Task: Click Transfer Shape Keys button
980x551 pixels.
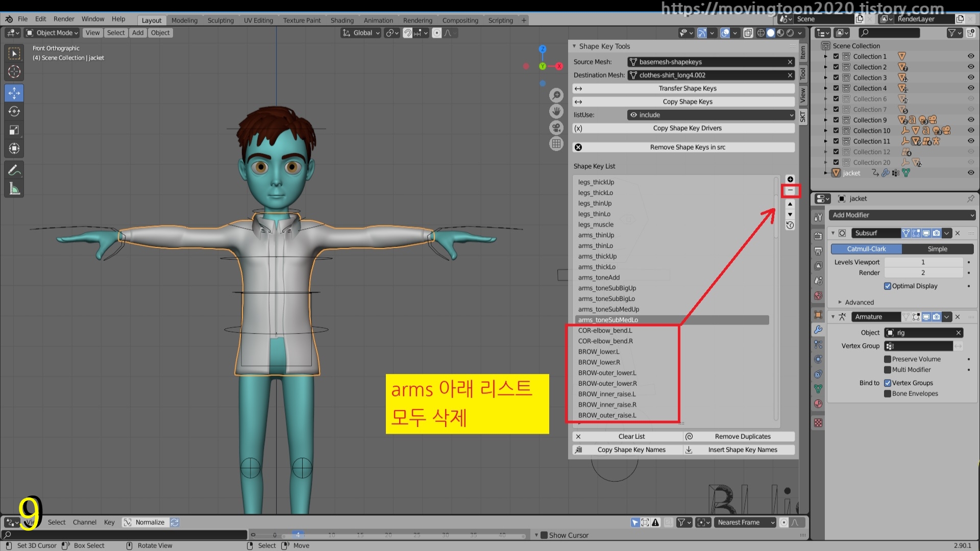Action: 683,88
